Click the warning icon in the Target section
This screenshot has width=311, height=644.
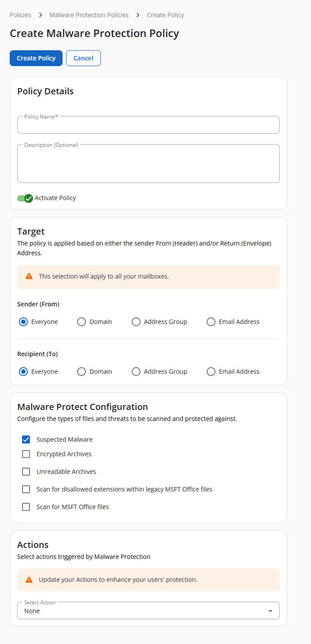coord(29,277)
